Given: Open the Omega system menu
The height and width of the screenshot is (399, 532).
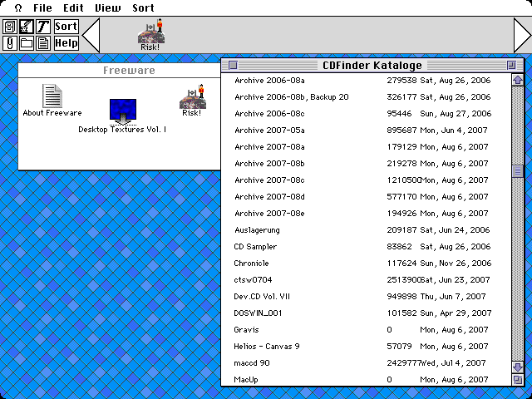Looking at the screenshot, I should (18, 7).
